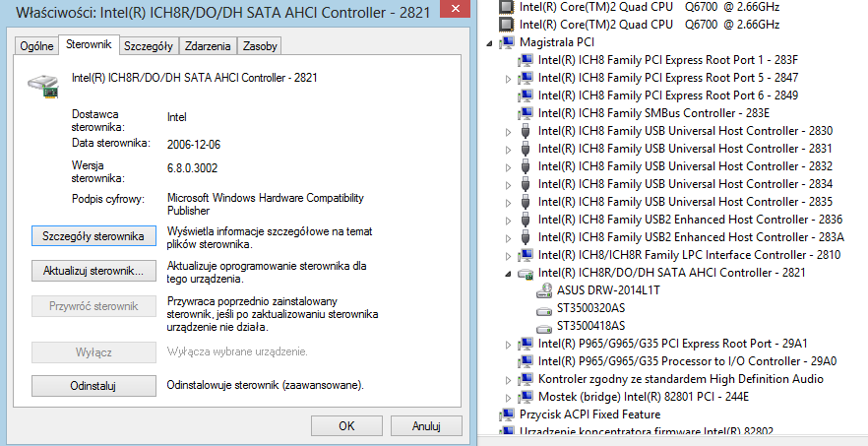The height and width of the screenshot is (446, 868).
Task: Click the SMBus Controller - 283E icon
Action: (x=526, y=113)
